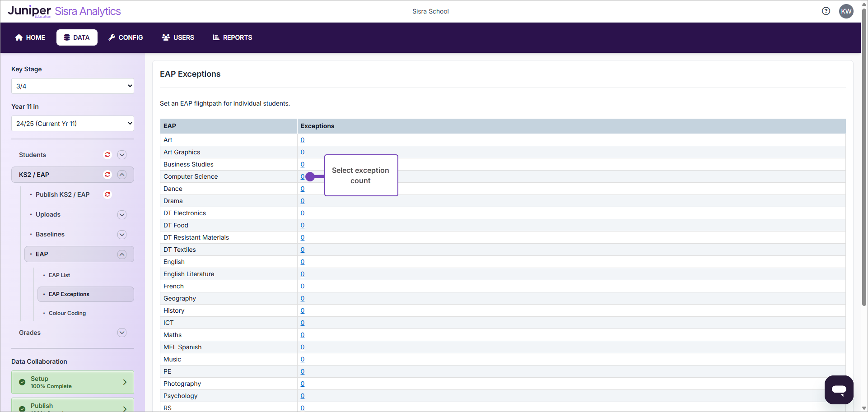Open the help question mark icon
The image size is (868, 412).
point(826,11)
